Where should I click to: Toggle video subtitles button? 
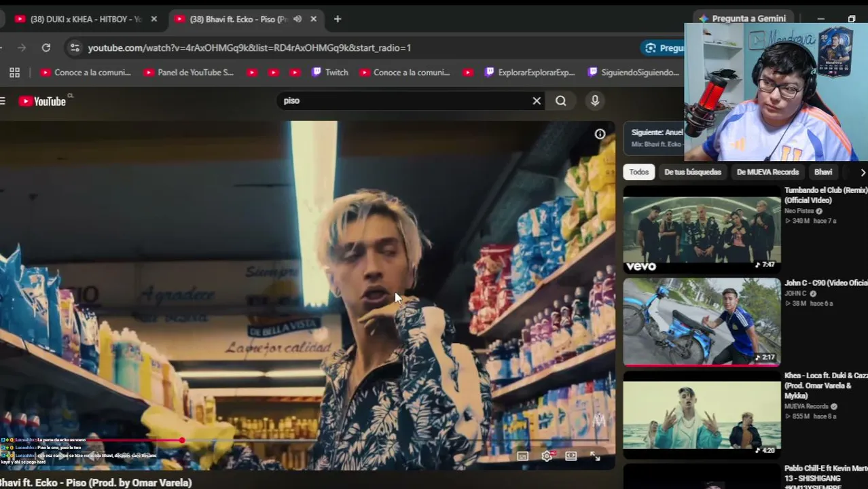522,456
